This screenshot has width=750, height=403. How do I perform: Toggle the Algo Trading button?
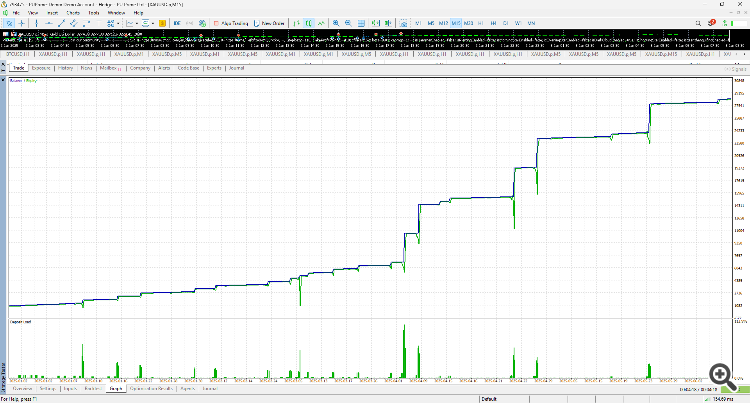231,23
